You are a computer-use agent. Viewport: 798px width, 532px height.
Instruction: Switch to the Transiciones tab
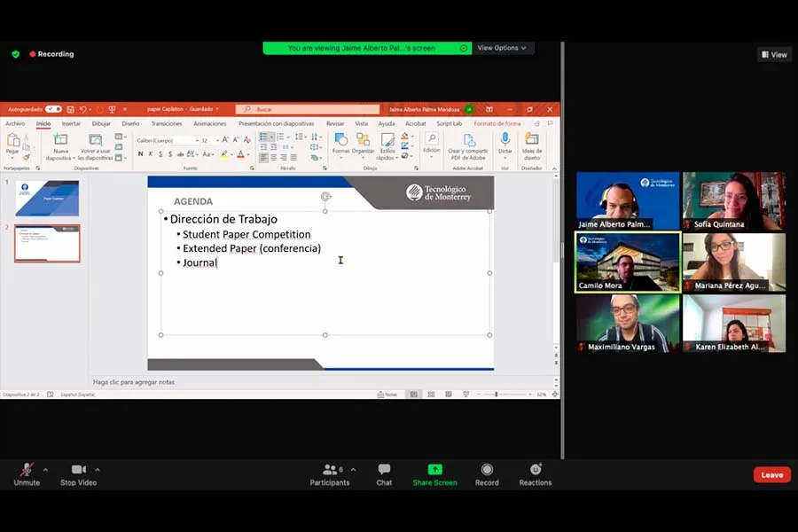coord(166,124)
